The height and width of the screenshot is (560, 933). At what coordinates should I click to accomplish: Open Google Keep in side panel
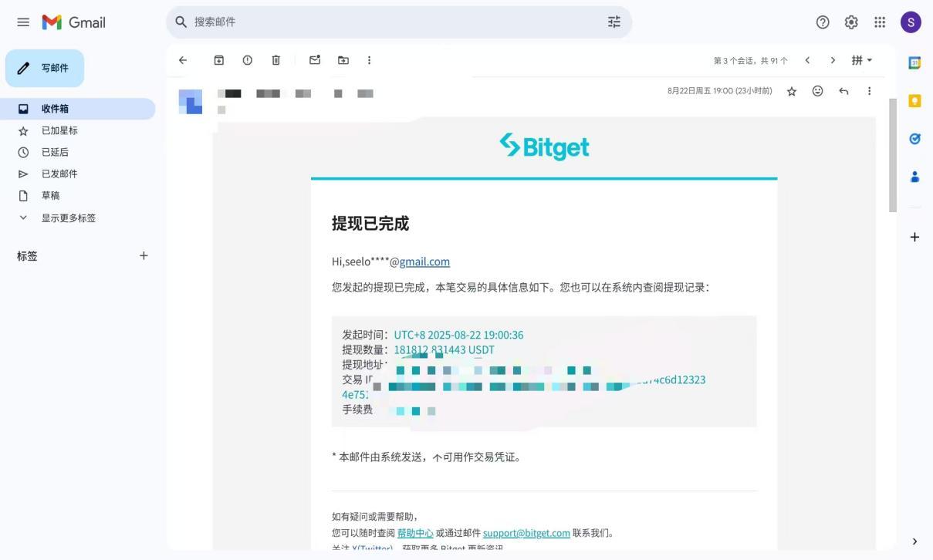[x=914, y=101]
